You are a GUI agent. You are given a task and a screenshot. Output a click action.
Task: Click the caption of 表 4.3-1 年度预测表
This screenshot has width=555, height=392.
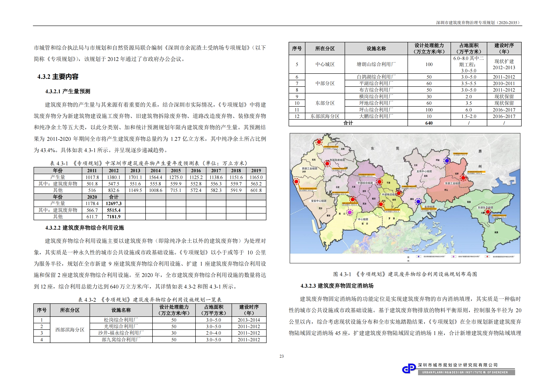[149, 163]
